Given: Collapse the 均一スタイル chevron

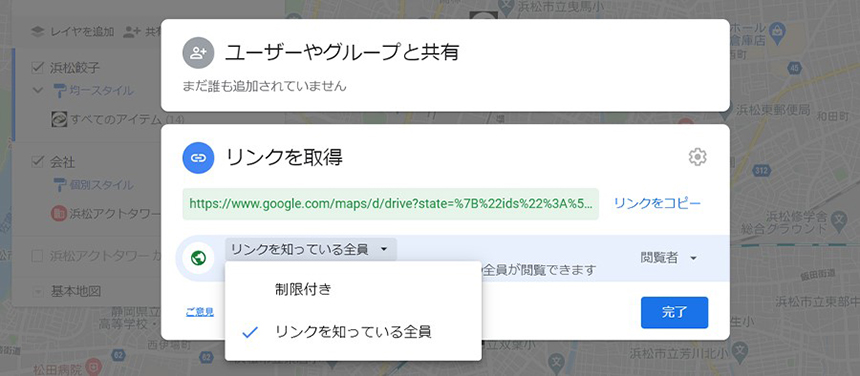Looking at the screenshot, I should [38, 90].
